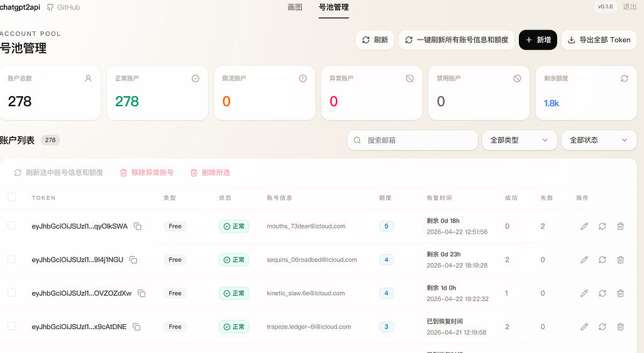Click quota badge 3 for trapeze.ledger row

(x=386, y=327)
